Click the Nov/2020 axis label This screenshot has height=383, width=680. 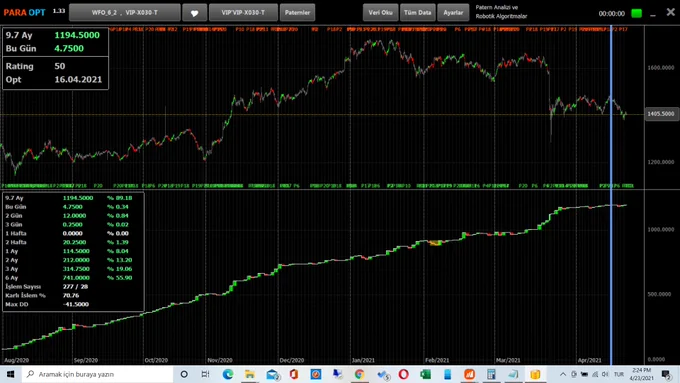coord(220,360)
